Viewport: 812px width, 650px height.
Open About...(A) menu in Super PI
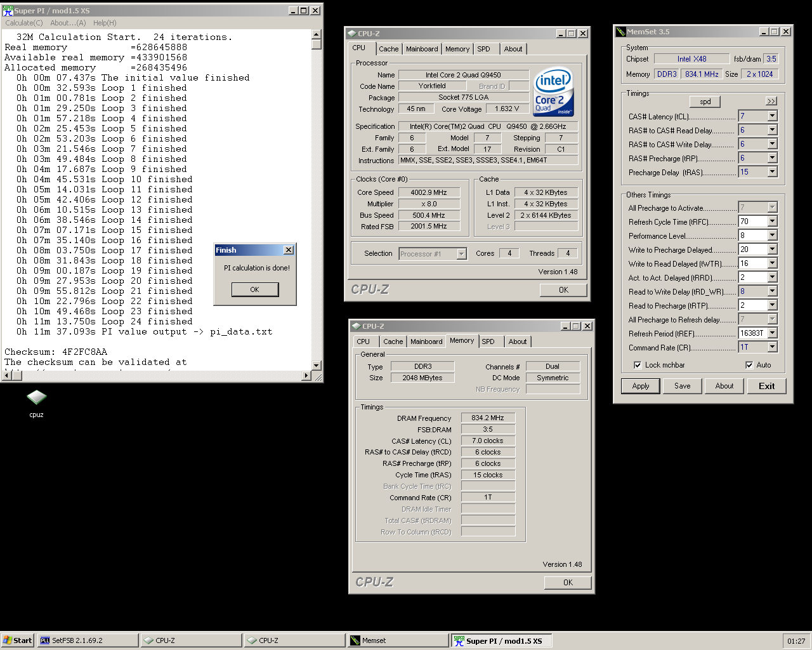click(68, 23)
